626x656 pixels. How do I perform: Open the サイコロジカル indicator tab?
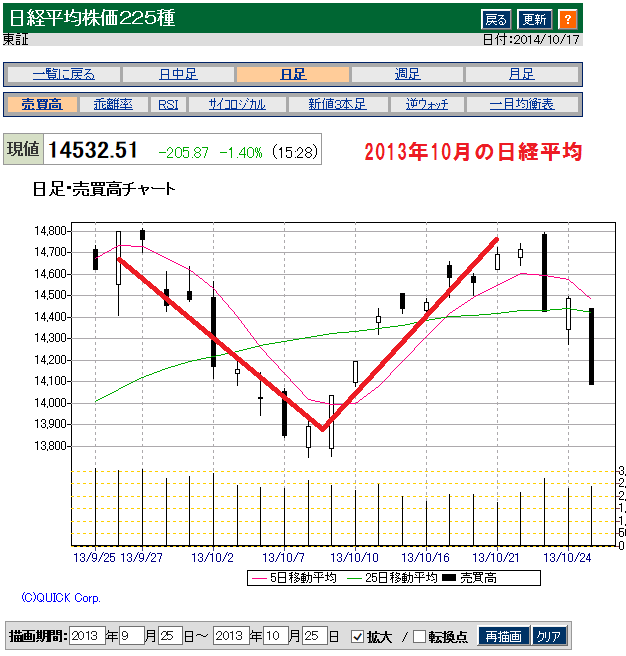[x=237, y=104]
